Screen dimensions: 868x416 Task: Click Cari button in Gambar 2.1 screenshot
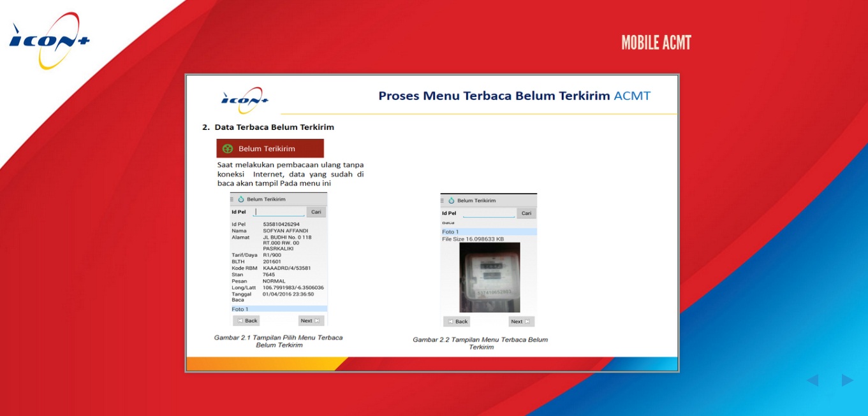point(316,212)
